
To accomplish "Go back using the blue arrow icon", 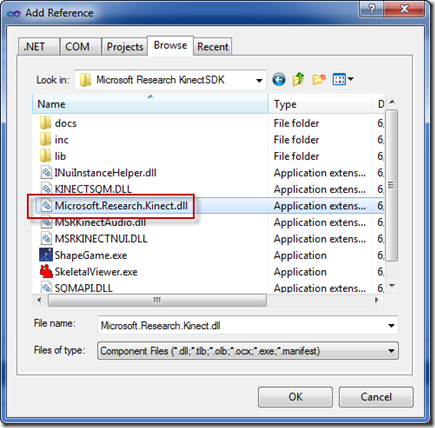I will coord(279,80).
